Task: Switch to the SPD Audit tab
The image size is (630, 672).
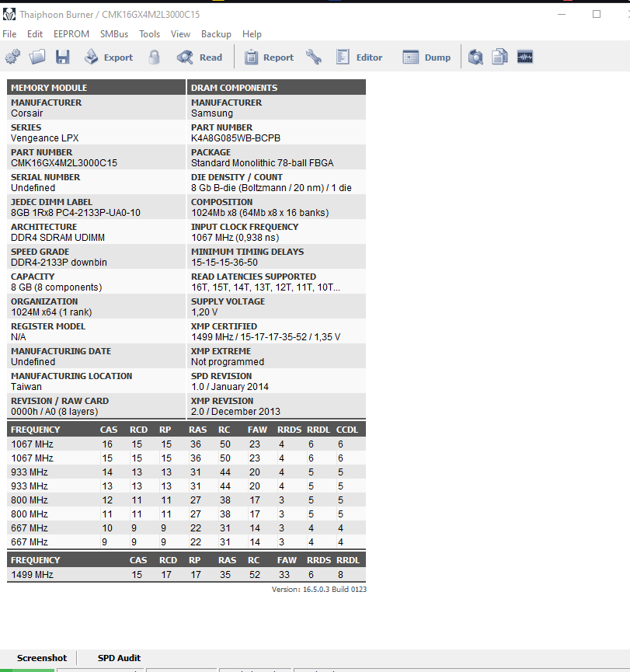Action: [x=119, y=658]
